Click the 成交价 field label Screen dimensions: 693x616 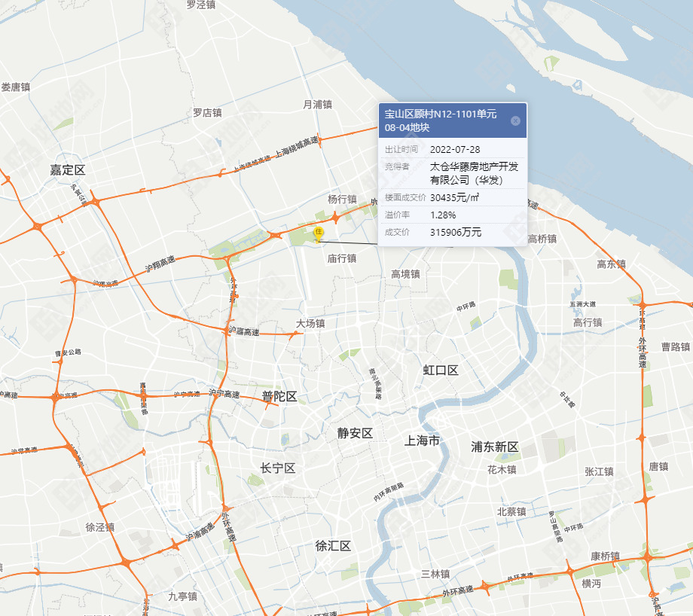[397, 232]
